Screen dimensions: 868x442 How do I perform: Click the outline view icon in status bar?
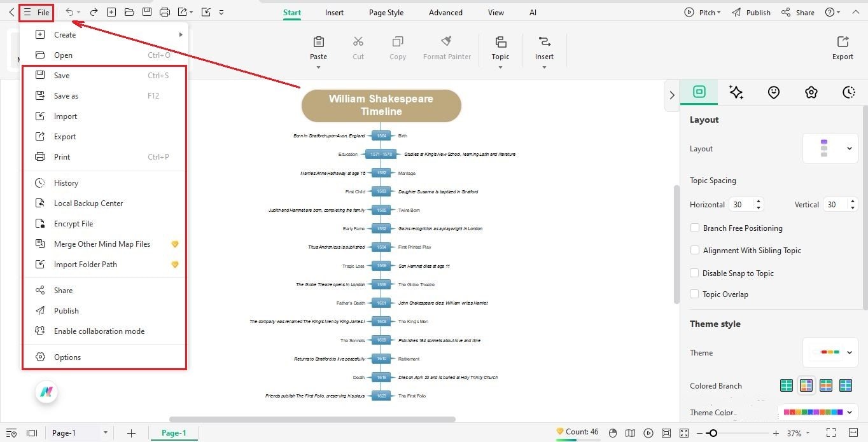click(x=11, y=433)
